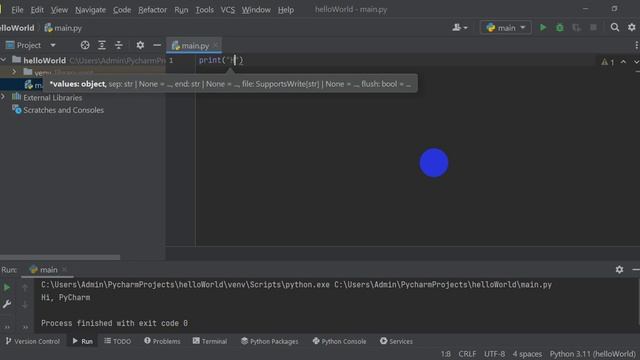Open the Help menu

(x=286, y=9)
